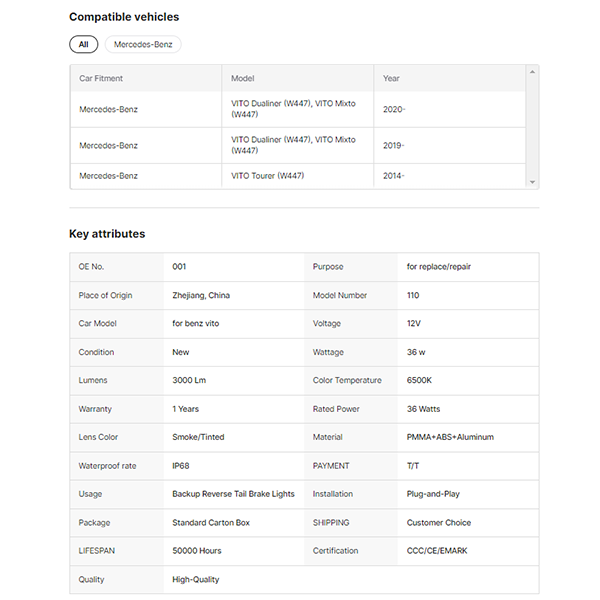This screenshot has height=600, width=600.
Task: Click the Plug-and-Play installation value
Action: pyautogui.click(x=433, y=494)
